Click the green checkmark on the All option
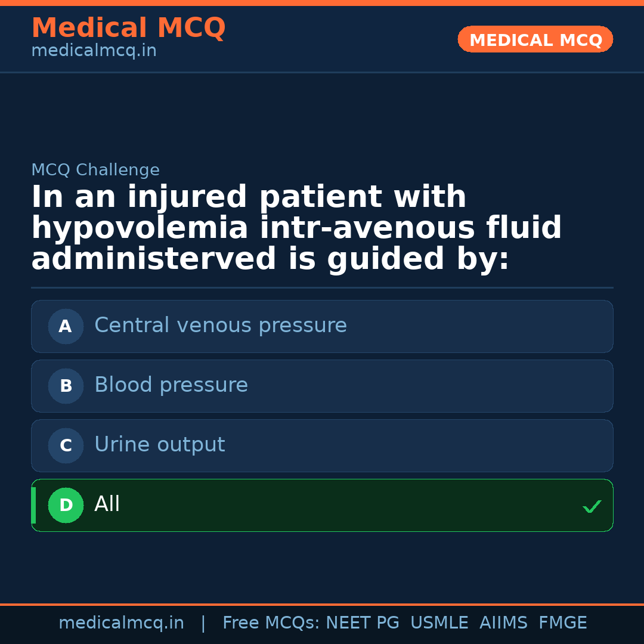 (592, 506)
